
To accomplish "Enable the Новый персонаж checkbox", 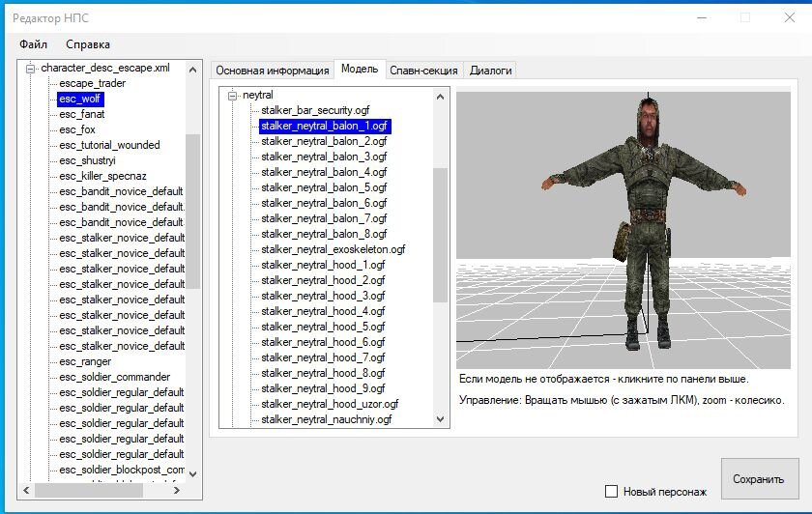I will click(611, 492).
